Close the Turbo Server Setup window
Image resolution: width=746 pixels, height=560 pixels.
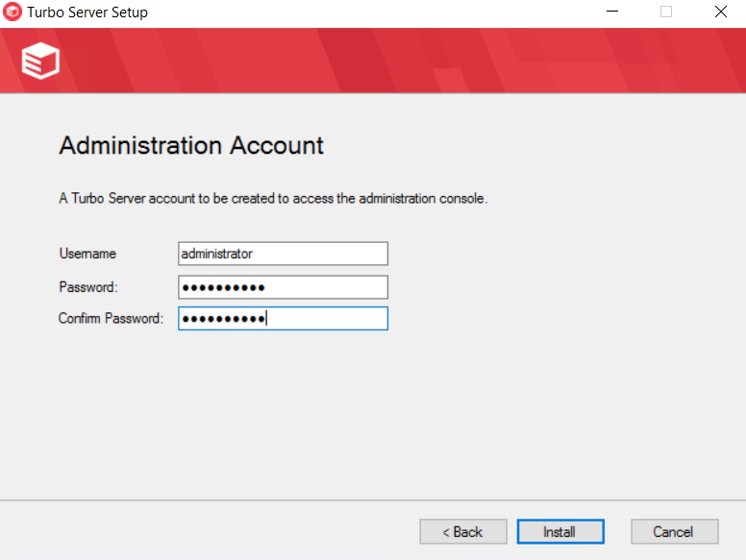click(720, 12)
